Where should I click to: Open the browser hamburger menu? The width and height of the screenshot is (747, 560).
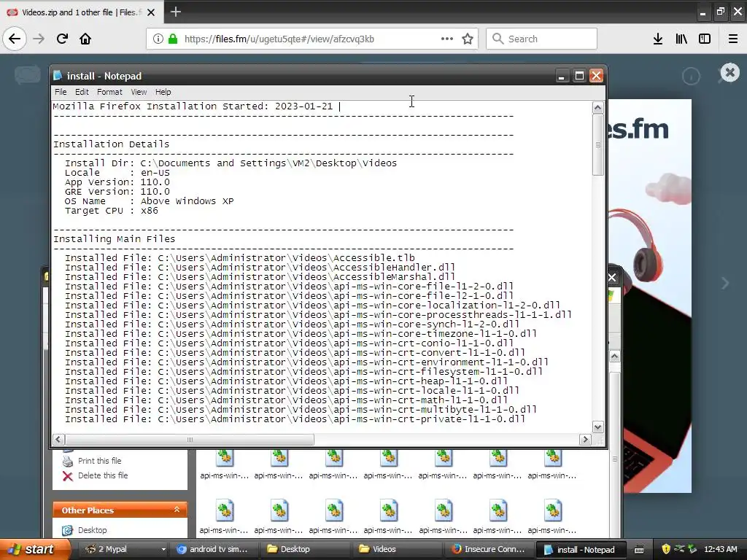[732, 39]
